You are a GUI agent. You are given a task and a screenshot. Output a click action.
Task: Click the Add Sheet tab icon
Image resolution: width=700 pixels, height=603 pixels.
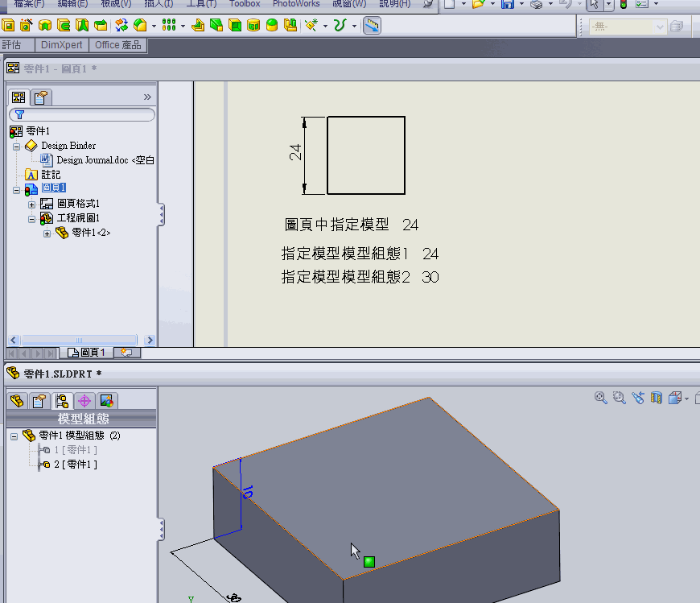[x=127, y=353]
